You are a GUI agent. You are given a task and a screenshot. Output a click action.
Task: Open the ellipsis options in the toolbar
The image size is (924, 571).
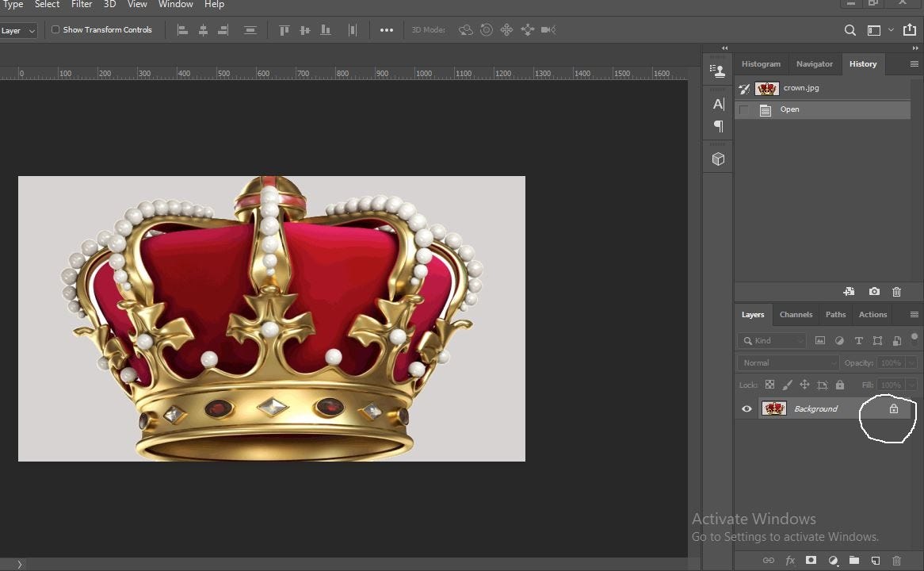[387, 29]
